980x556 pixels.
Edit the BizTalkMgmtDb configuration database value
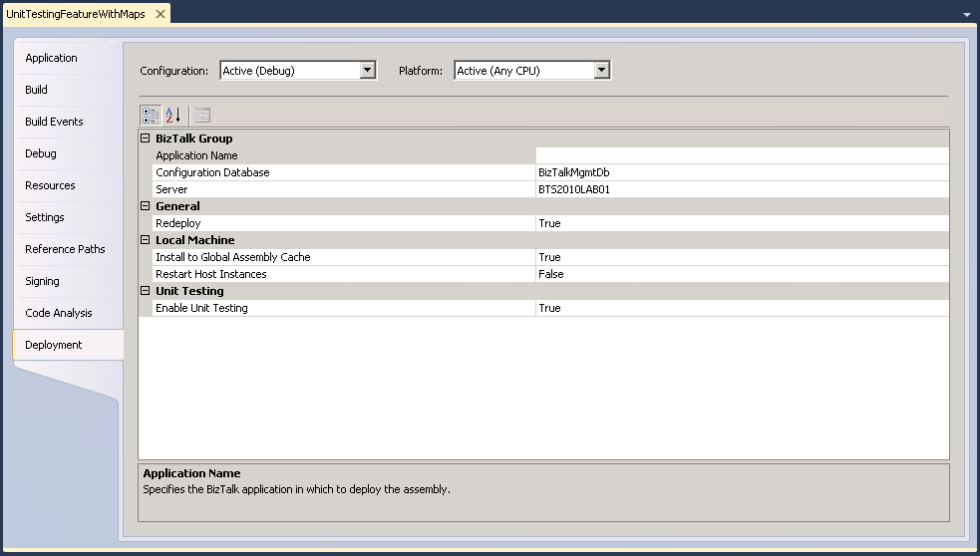[742, 172]
